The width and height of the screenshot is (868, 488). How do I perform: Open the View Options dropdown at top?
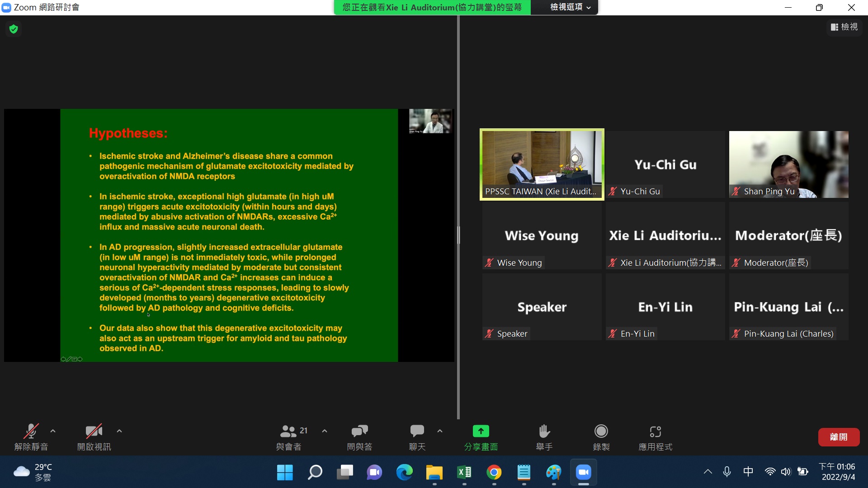(570, 7)
